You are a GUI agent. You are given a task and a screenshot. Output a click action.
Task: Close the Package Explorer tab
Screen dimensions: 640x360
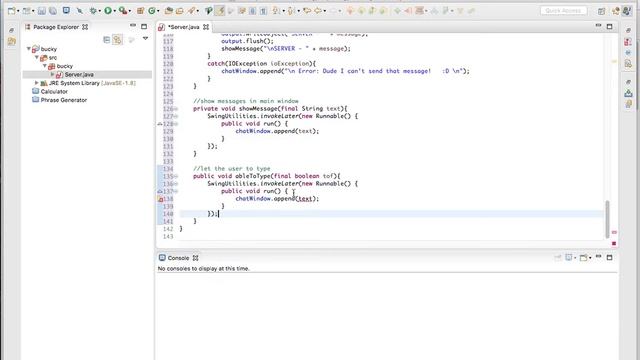tap(85, 27)
